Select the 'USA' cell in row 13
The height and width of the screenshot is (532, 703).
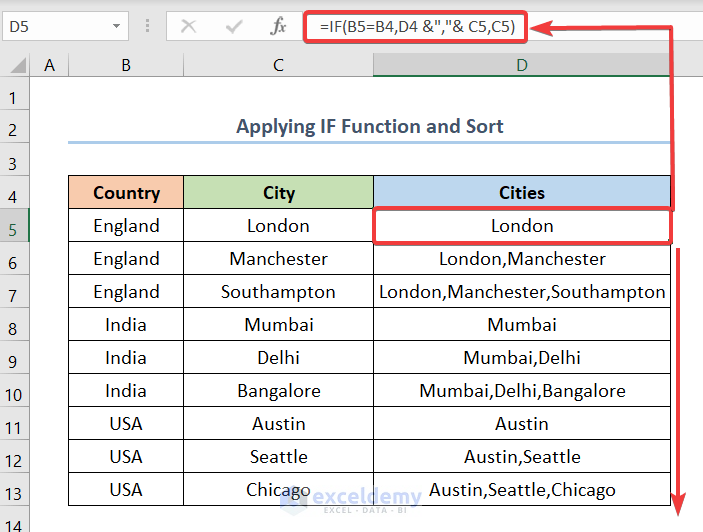coord(126,489)
